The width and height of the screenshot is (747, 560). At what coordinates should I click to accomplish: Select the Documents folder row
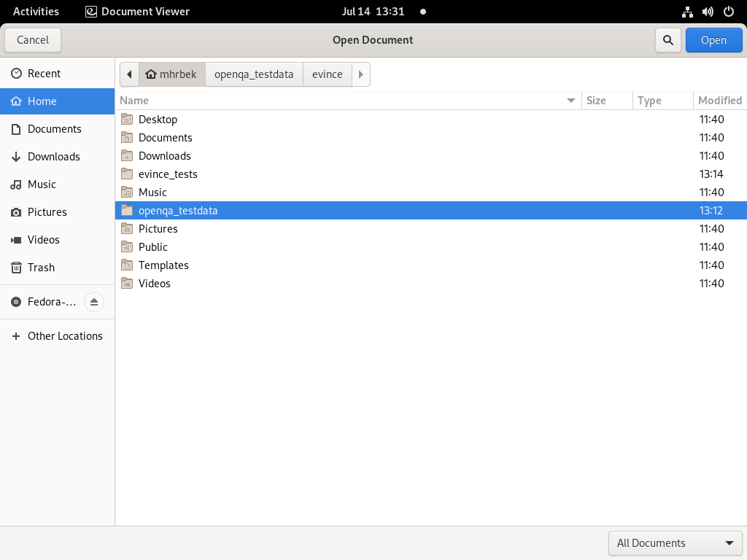[430, 138]
